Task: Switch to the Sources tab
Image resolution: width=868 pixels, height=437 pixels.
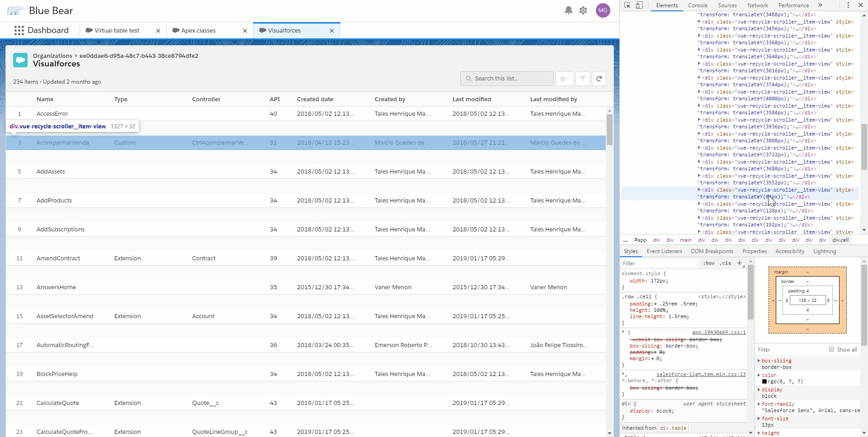Action: coord(727,5)
